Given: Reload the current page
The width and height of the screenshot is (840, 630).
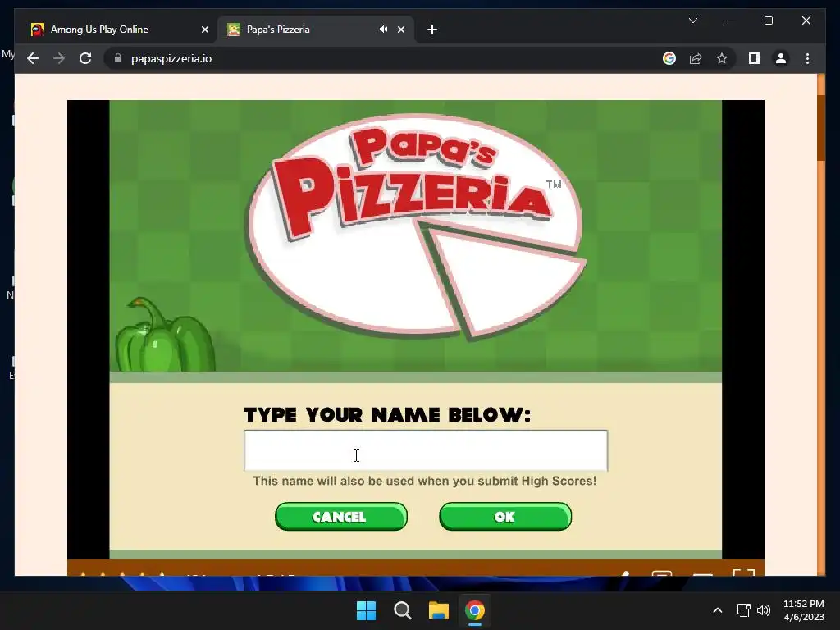Looking at the screenshot, I should (x=85, y=58).
